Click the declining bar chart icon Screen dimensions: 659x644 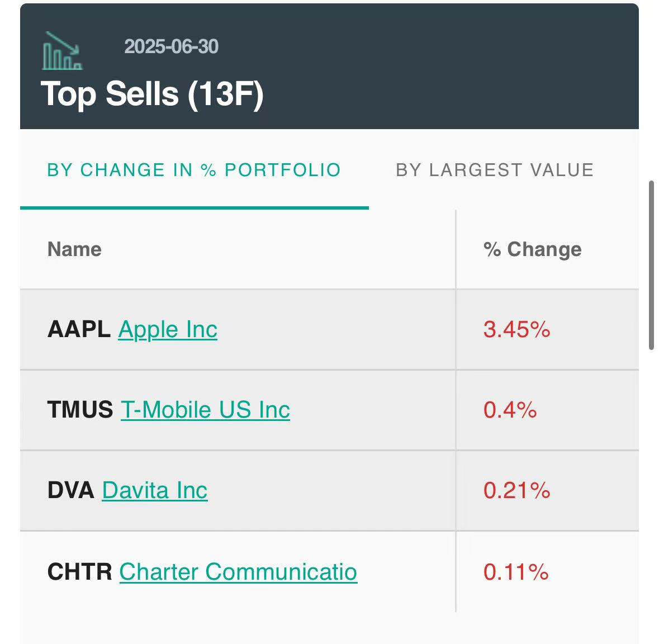tap(62, 51)
